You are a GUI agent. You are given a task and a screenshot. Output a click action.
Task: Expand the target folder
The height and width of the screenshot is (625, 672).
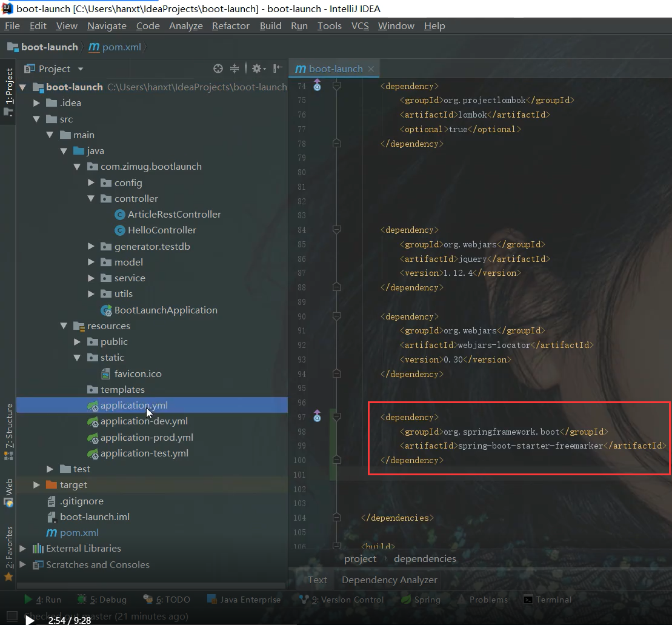36,485
